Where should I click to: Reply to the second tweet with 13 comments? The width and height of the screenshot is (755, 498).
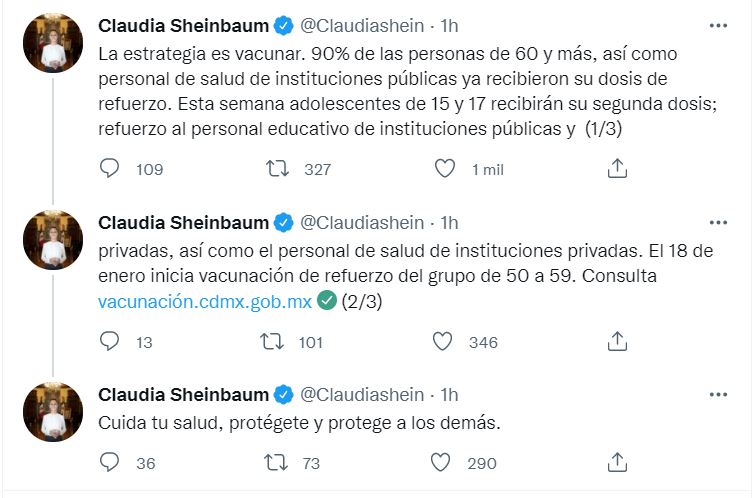click(x=109, y=342)
